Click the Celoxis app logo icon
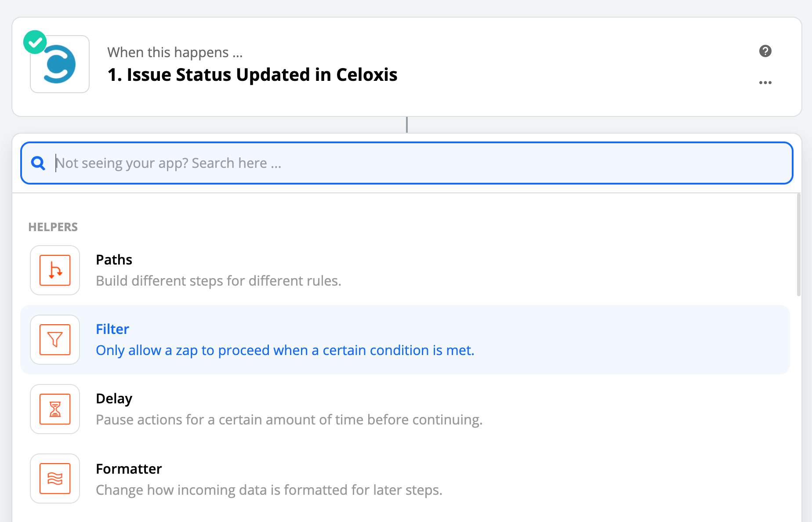812x522 pixels. coord(60,65)
